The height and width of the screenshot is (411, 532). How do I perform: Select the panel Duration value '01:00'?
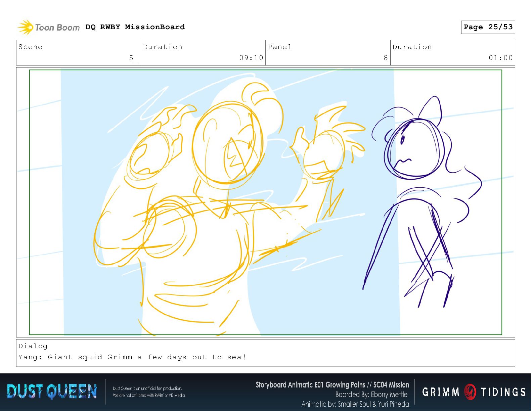point(501,58)
